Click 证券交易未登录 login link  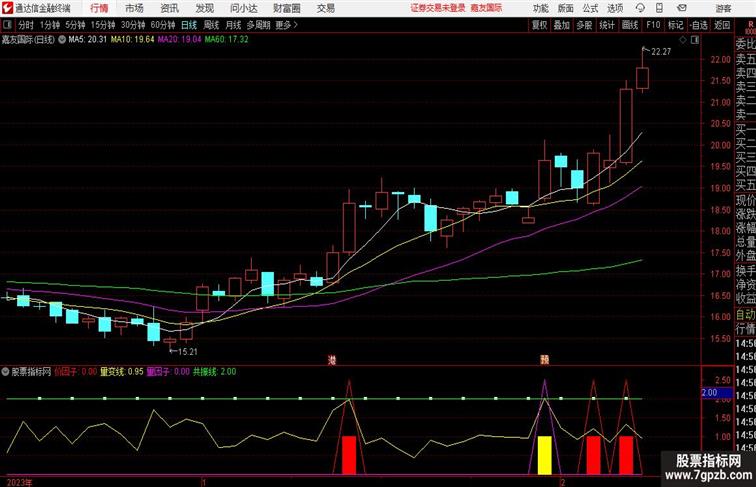[x=438, y=8]
